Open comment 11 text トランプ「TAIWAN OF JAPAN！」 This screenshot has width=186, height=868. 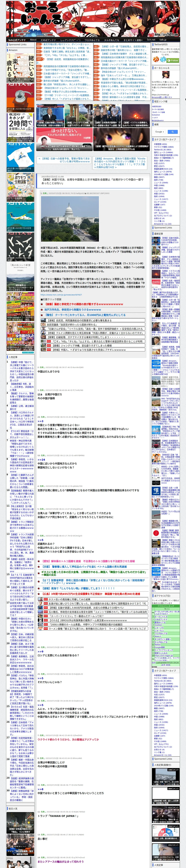[58, 816]
